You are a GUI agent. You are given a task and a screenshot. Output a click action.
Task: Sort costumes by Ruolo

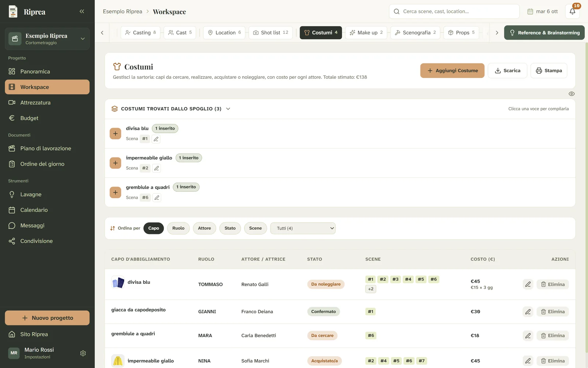click(178, 228)
